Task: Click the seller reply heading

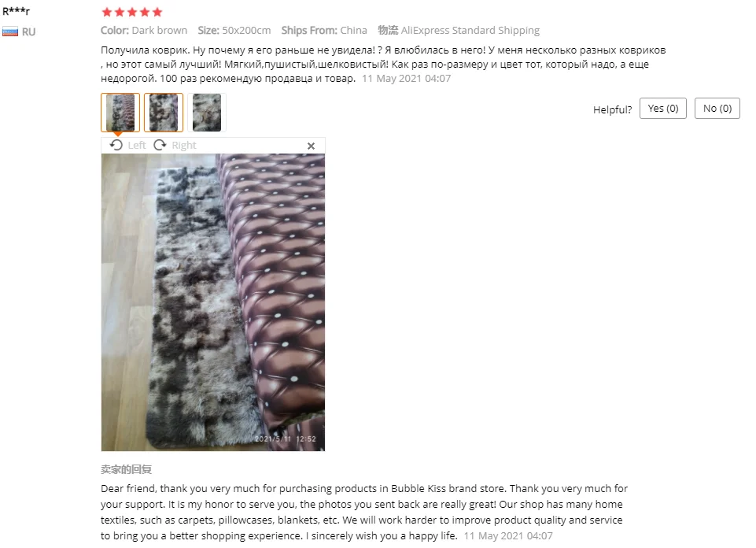Action: 127,469
